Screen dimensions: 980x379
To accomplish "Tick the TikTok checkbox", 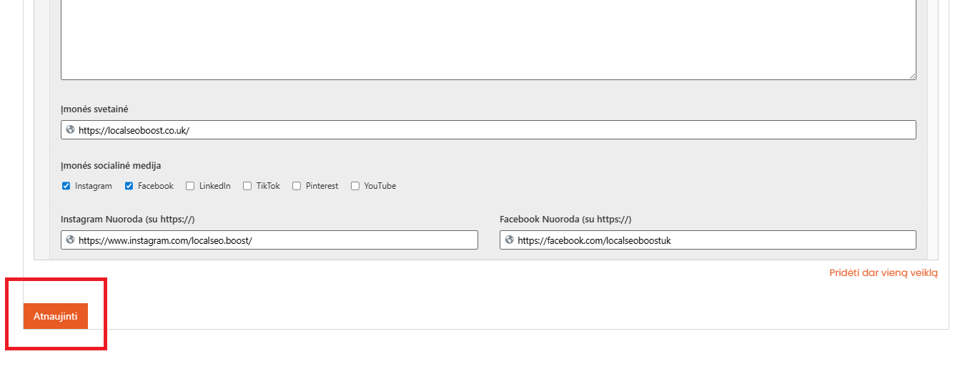I will (247, 186).
